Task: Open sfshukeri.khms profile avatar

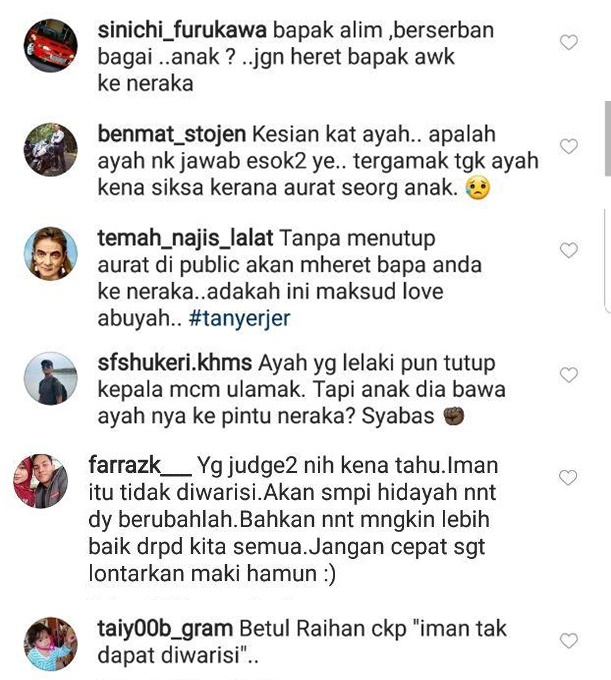Action: pos(51,378)
